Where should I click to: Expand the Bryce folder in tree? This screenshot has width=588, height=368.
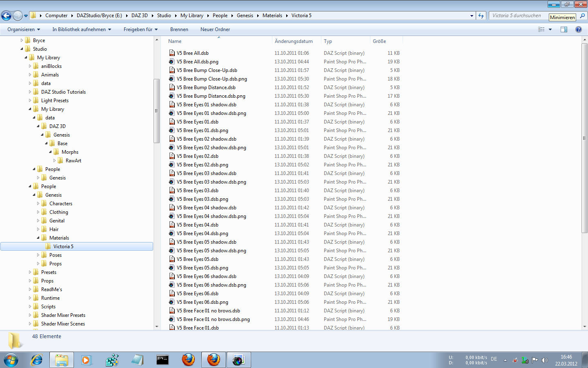click(22, 40)
